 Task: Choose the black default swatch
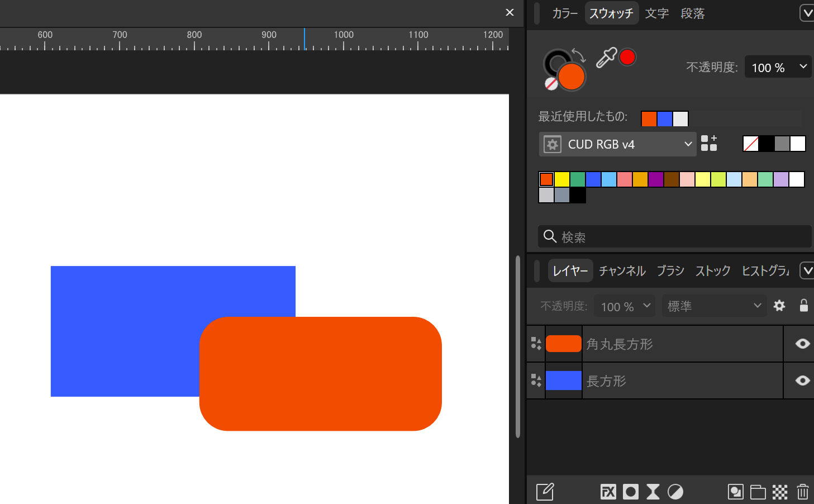coord(767,144)
